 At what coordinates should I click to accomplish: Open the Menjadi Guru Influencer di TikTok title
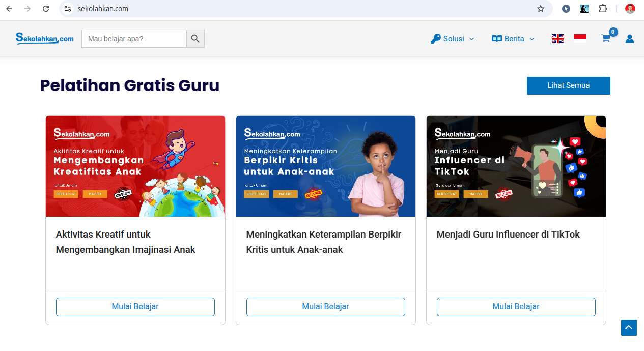click(508, 235)
